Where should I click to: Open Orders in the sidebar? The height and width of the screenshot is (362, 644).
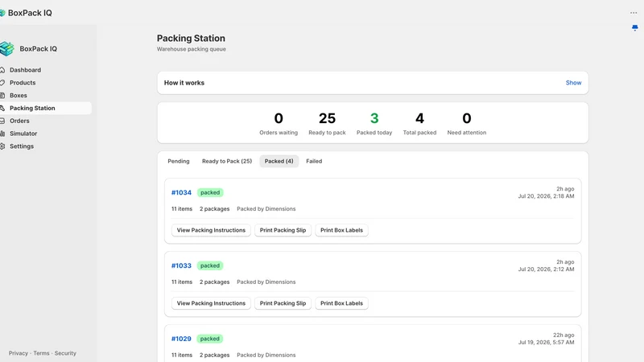coord(19,121)
